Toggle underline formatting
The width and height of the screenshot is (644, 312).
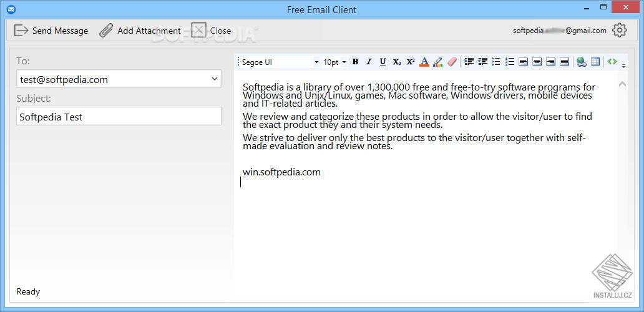point(383,62)
